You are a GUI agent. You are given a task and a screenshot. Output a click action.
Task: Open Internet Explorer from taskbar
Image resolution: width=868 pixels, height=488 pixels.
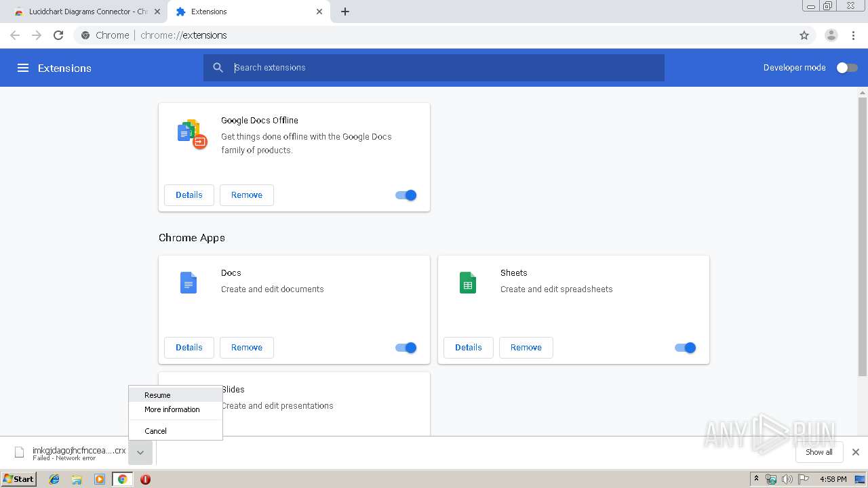tap(54, 479)
